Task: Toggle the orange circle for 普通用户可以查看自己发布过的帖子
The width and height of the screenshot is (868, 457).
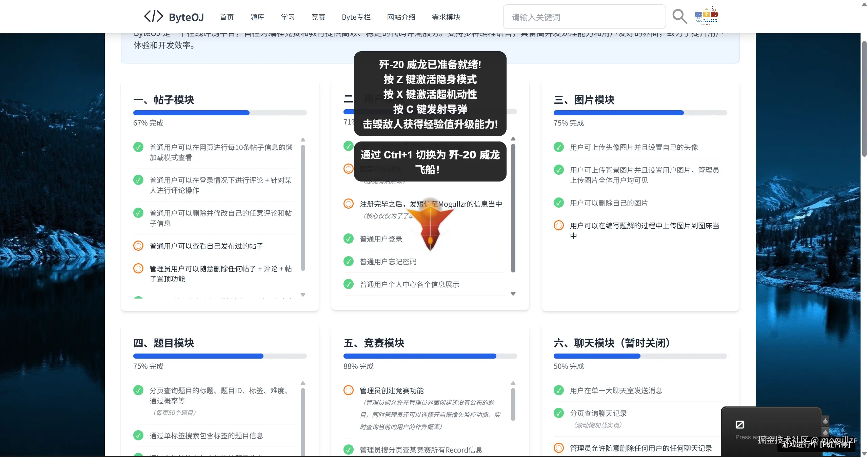Action: click(x=138, y=246)
